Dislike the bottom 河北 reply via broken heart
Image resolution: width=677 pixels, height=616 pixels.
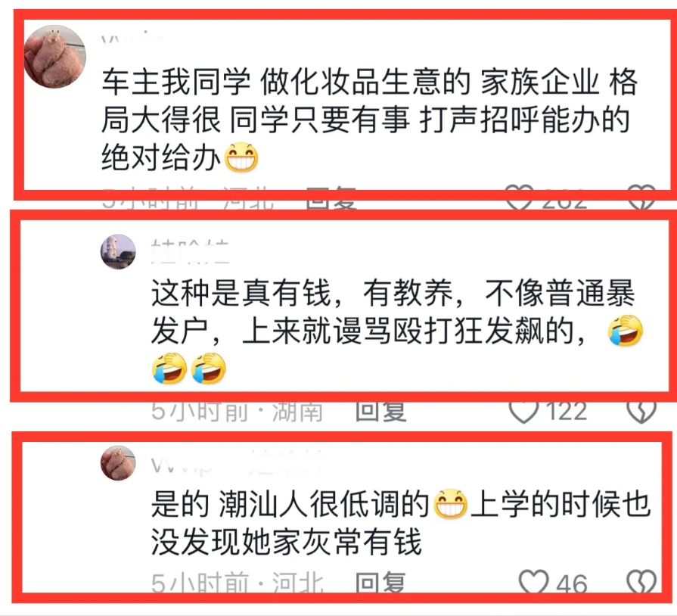point(641,583)
